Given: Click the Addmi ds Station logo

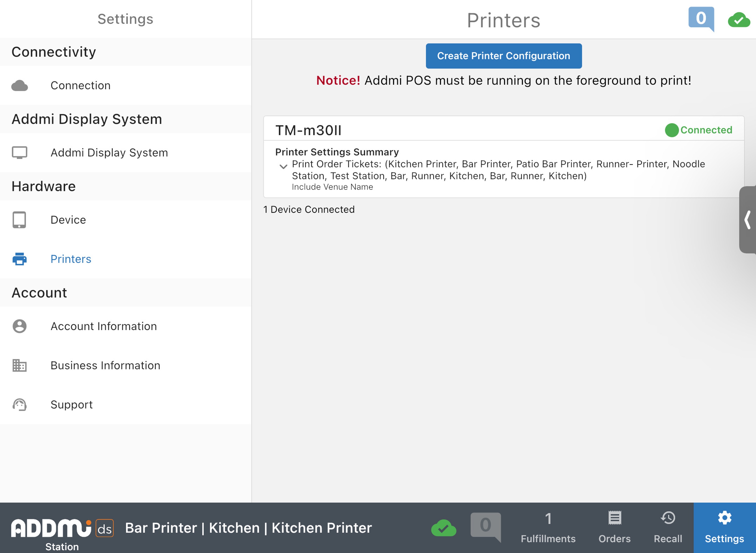Looking at the screenshot, I should [x=62, y=532].
